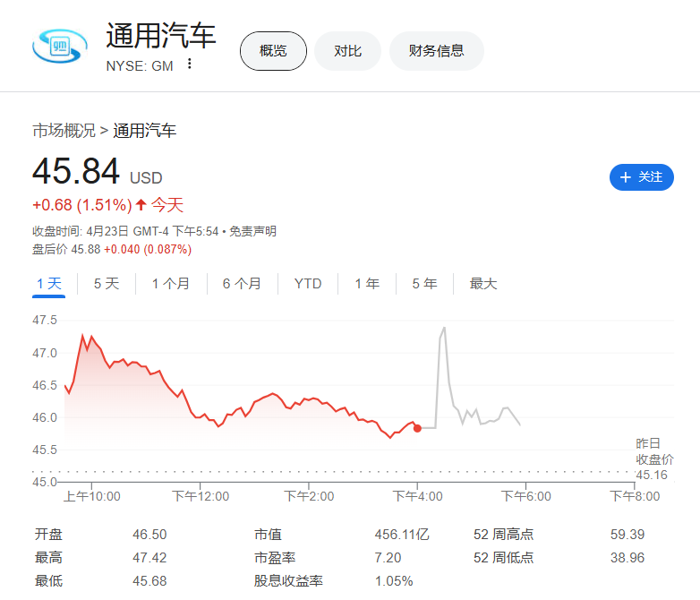
Task: Click the 收盘时间 timestamp text
Action: 125,231
